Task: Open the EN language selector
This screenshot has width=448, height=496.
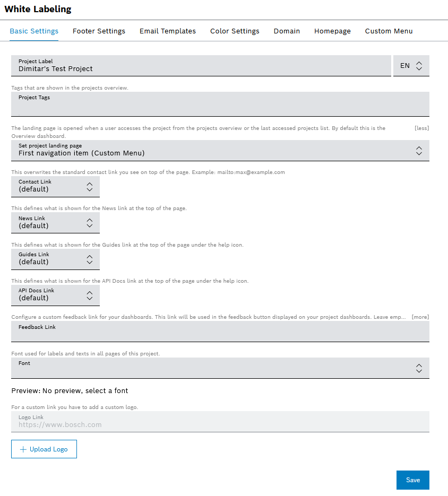Action: (411, 66)
